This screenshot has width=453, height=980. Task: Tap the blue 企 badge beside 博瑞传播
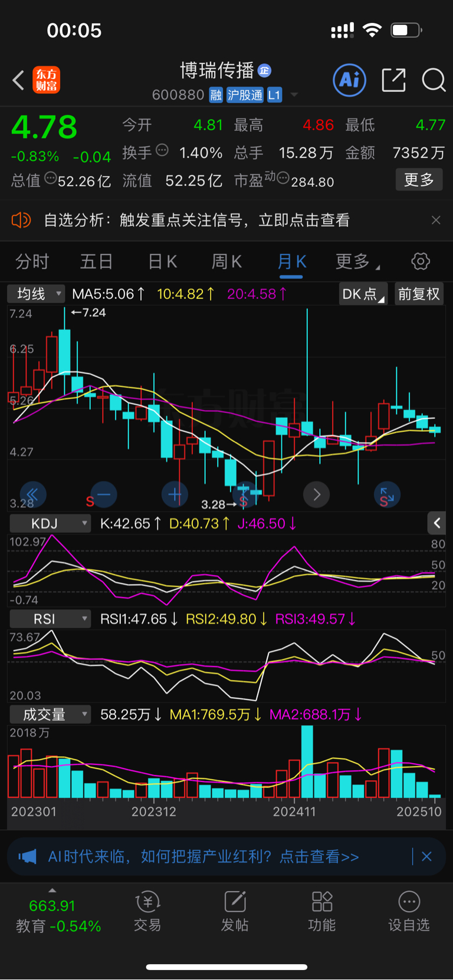tap(264, 71)
